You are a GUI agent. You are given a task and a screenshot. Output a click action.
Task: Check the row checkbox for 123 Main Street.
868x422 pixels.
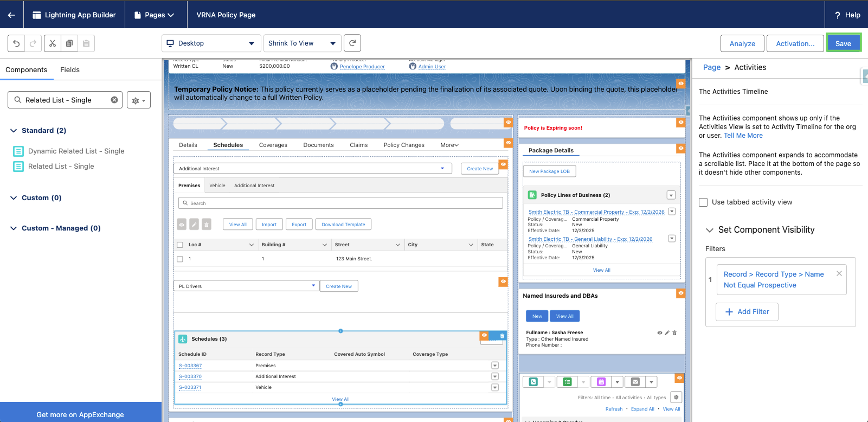pos(180,259)
